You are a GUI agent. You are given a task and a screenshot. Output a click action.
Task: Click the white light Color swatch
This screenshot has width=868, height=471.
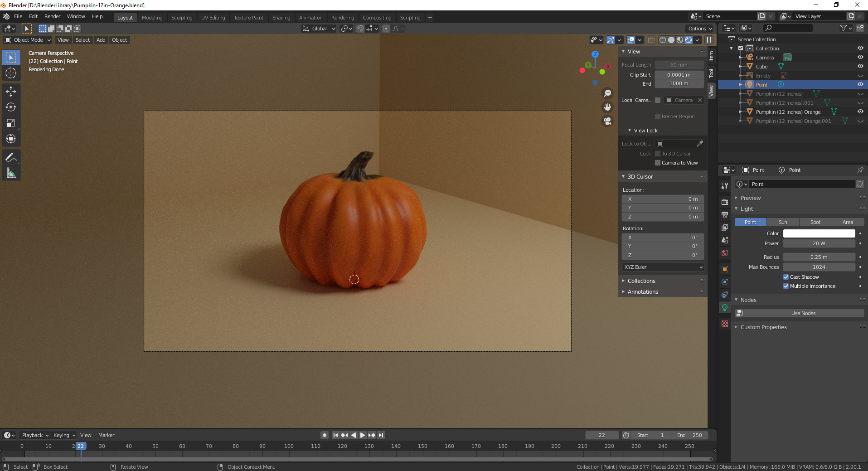(x=819, y=233)
